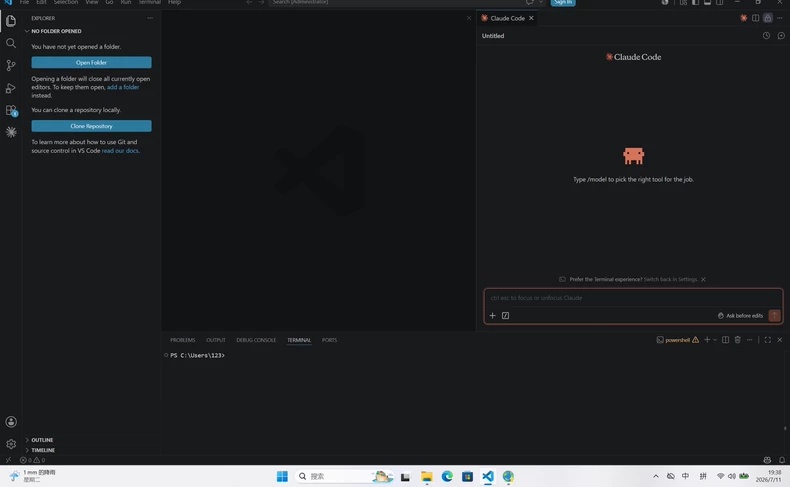Collapse the NO FOLDER OPENED section
This screenshot has width=790, height=487.
click(56, 31)
